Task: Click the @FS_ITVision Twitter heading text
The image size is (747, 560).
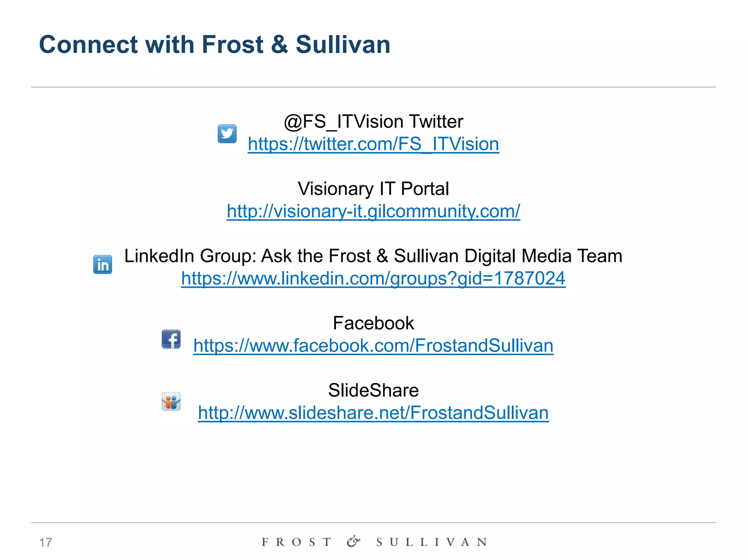Action: (373, 122)
